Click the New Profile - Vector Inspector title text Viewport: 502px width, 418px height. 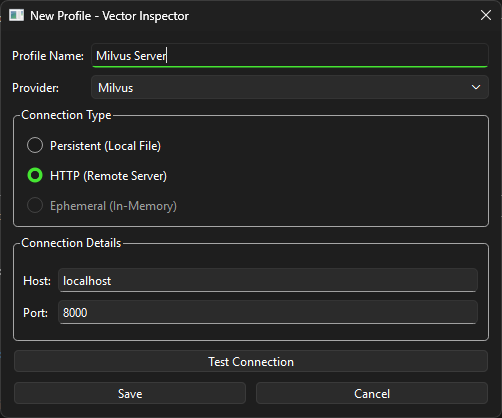tap(109, 16)
